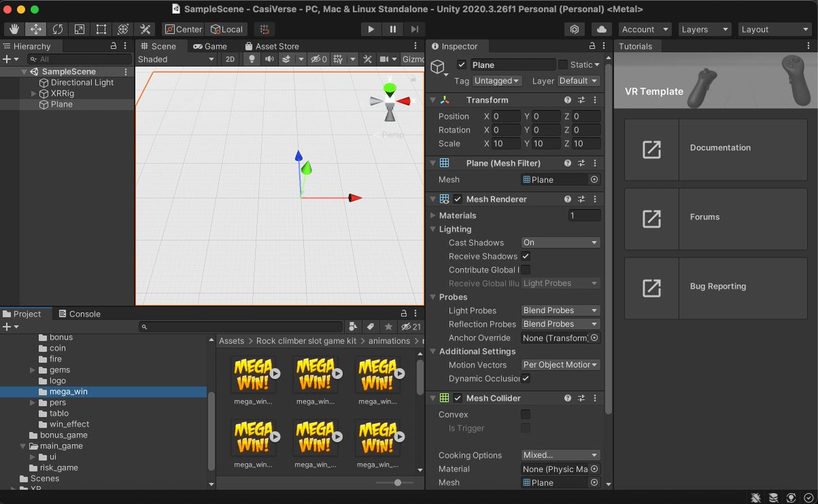The width and height of the screenshot is (818, 504).
Task: Open Mesh Filter component help icon
Action: click(x=568, y=163)
